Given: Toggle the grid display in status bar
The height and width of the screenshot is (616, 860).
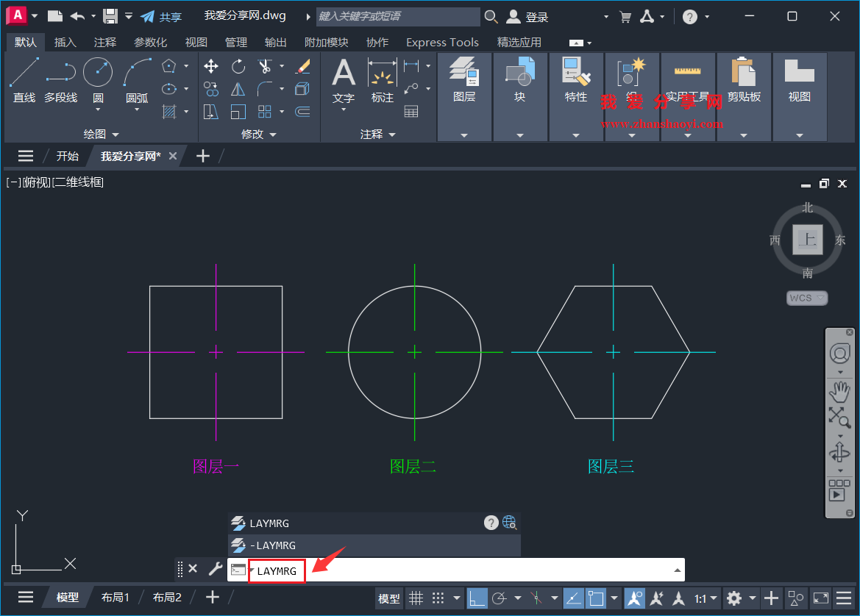Looking at the screenshot, I should (416, 598).
